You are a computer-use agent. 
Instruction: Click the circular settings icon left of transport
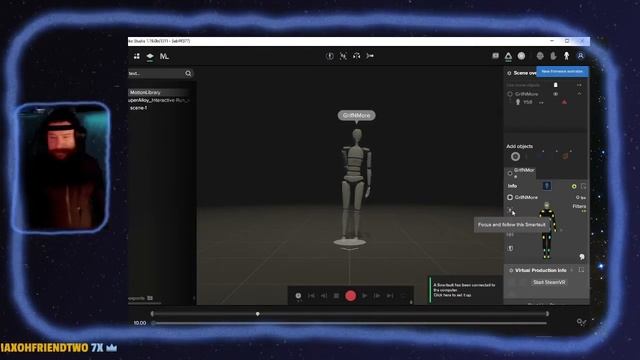[298, 296]
